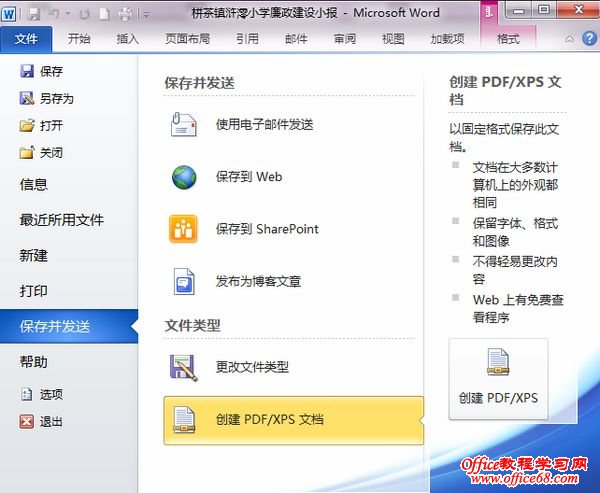Open the 打印 backstage page

pos(34,291)
